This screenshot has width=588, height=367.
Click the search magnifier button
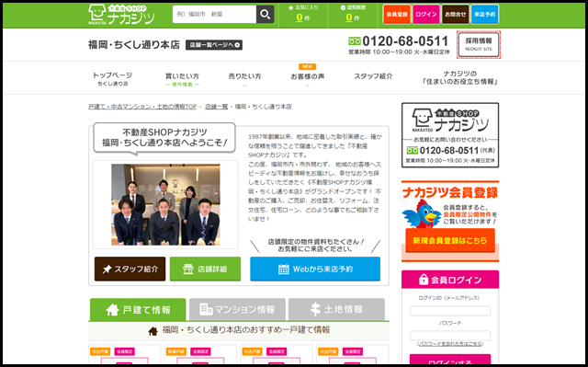point(266,15)
